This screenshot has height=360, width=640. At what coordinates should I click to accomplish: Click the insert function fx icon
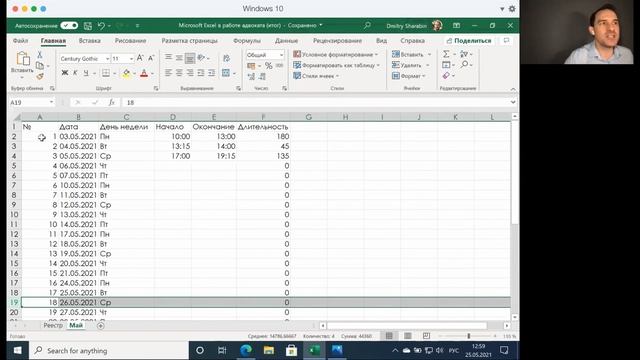(111, 102)
